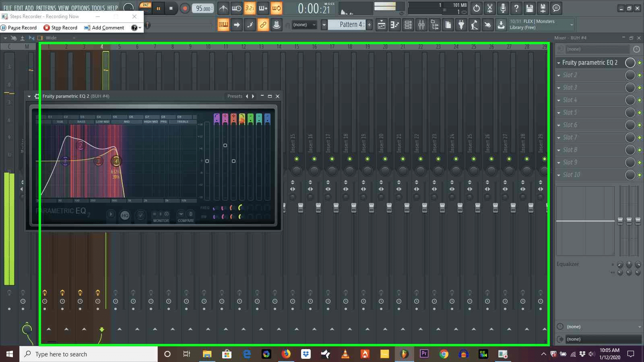Screen dimensions: 644x362
Task: Open FL Studio from the Windows taskbar
Action: coord(404,354)
